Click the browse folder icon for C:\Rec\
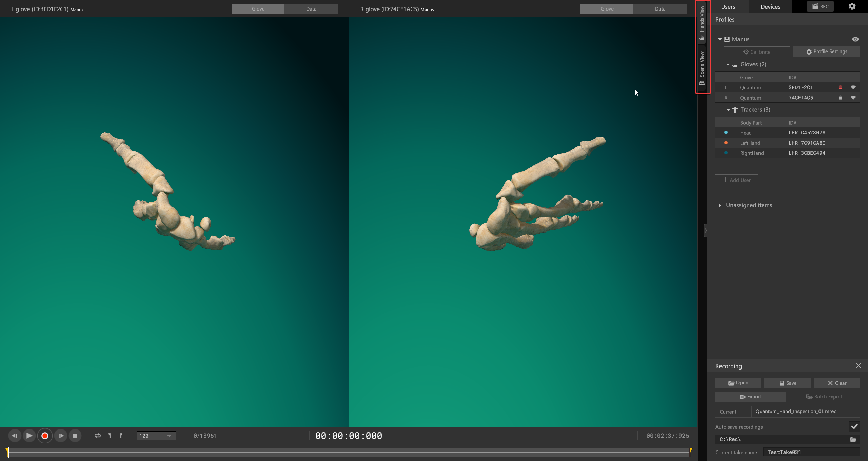Image resolution: width=868 pixels, height=461 pixels. pos(853,440)
